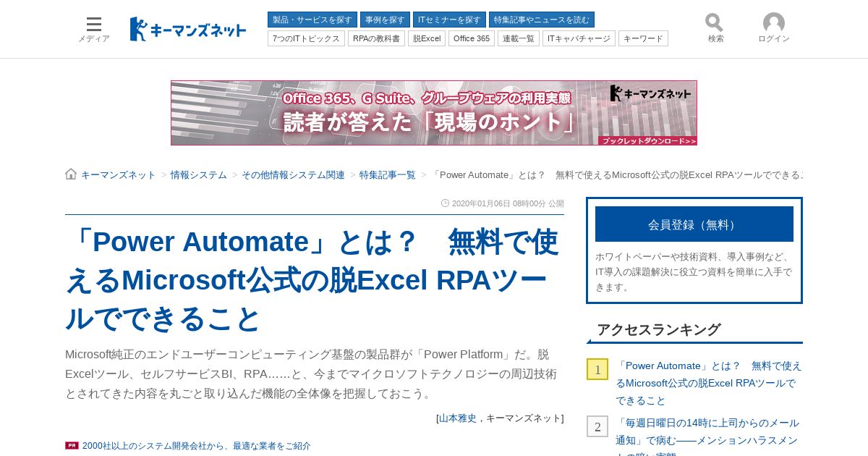Viewport: 868px width, 456px height.
Task: Open the ITセミナーを探す menu
Action: click(x=449, y=20)
